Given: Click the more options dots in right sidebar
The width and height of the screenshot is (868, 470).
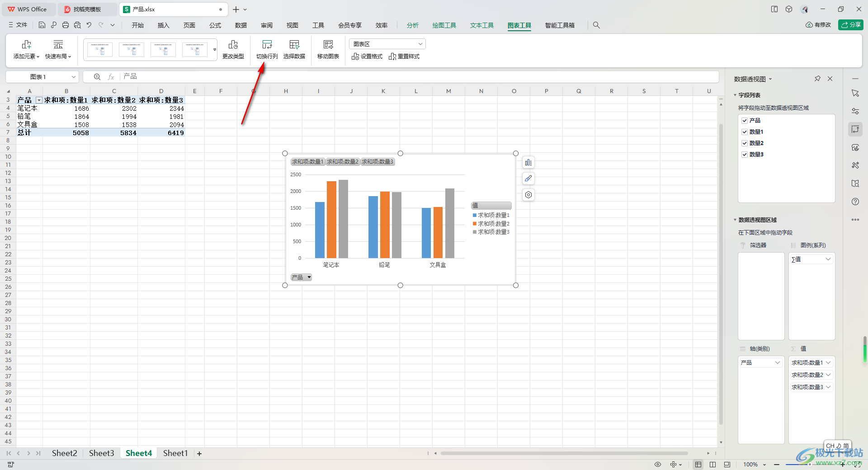Looking at the screenshot, I should [x=855, y=220].
